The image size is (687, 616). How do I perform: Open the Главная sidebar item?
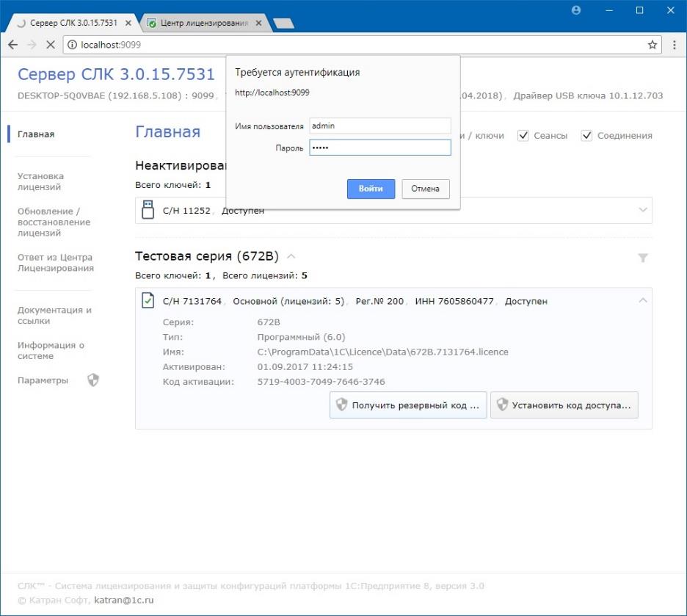click(36, 134)
